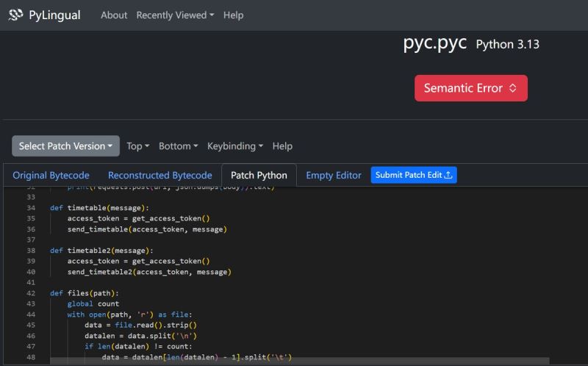
Task: Click the 'if len(datalen) != count:' line
Action: click(x=138, y=346)
